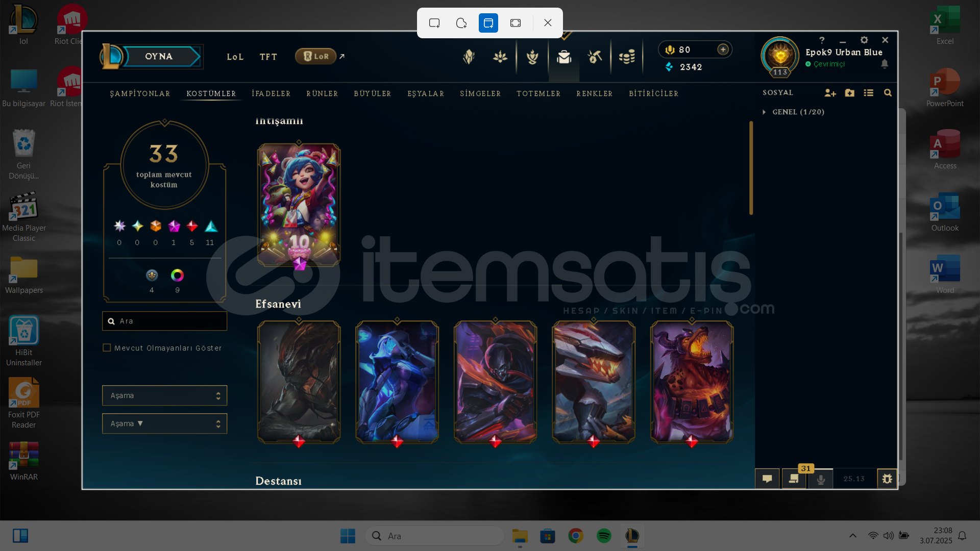Open client settings gear icon
The width and height of the screenshot is (980, 551).
coord(864,40)
